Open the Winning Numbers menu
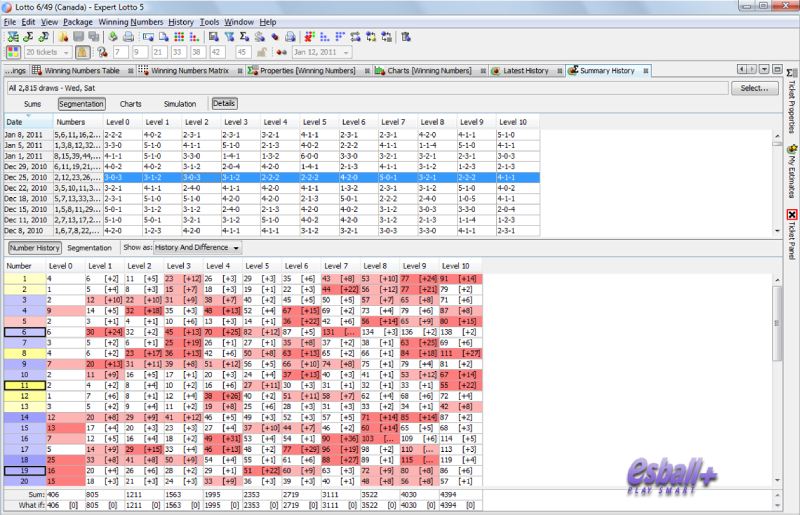The image size is (800, 515). tap(131, 22)
